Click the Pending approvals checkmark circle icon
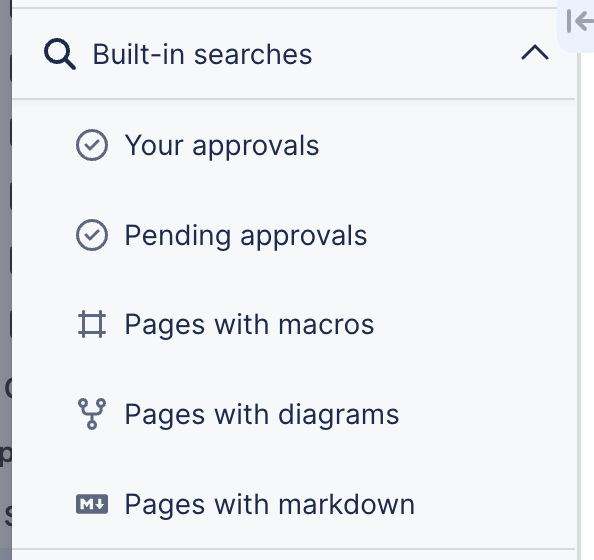Screen dimensions: 594x560 (92, 235)
